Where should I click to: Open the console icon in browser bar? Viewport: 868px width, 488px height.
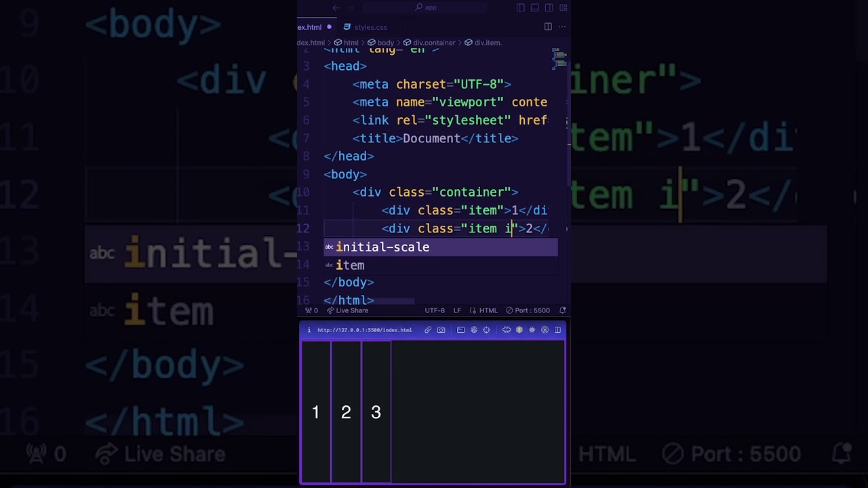point(460,330)
